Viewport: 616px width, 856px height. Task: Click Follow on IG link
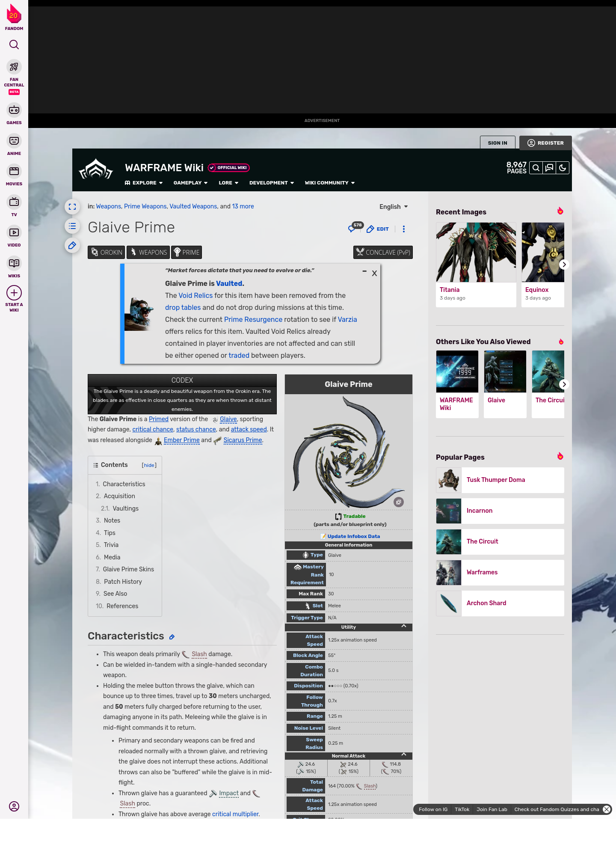[433, 809]
